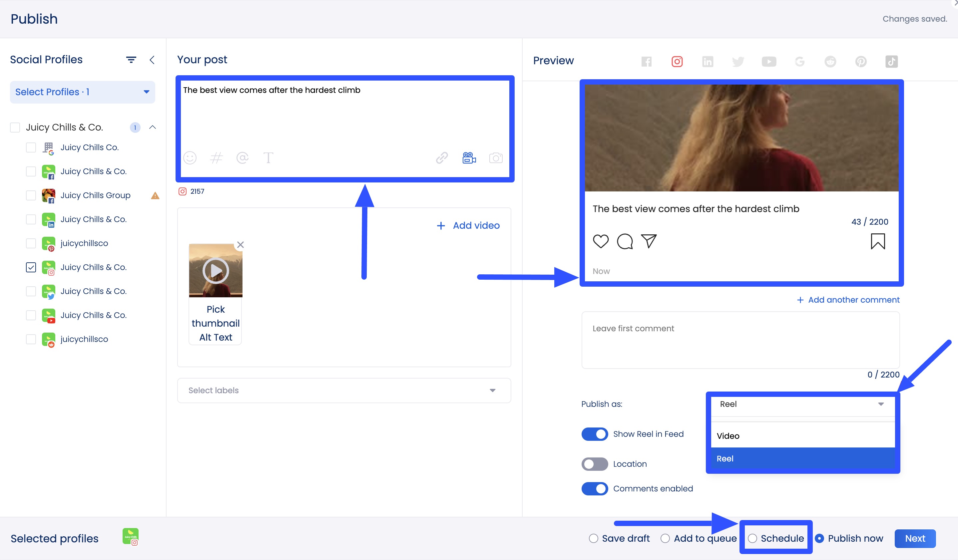Click the video camera upload icon

[469, 158]
